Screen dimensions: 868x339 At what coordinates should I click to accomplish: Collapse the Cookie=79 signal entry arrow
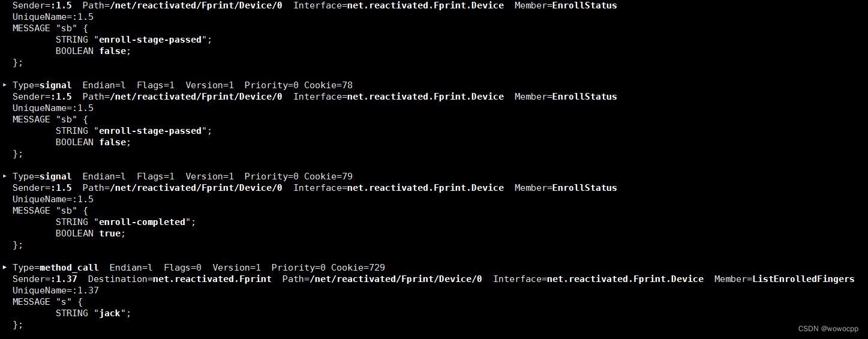pyautogui.click(x=5, y=176)
